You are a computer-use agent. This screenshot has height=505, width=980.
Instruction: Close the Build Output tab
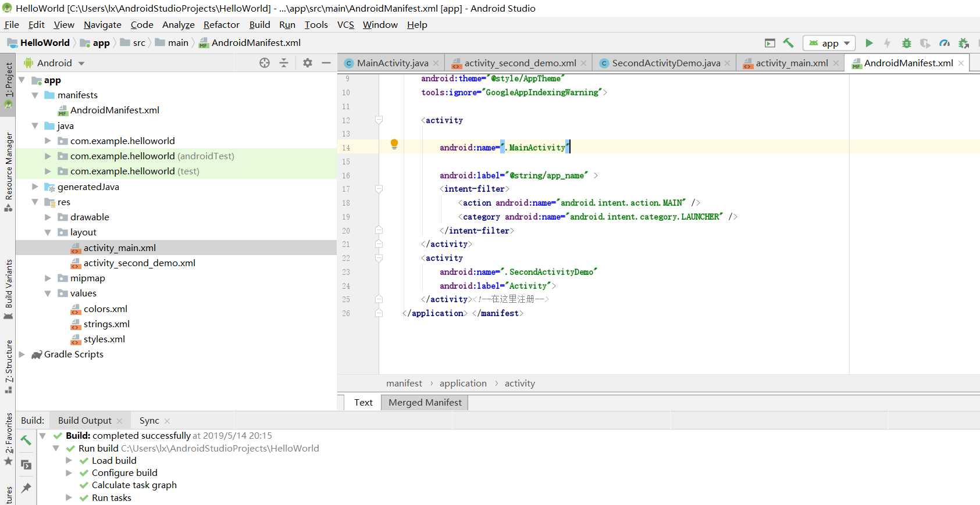coord(119,421)
